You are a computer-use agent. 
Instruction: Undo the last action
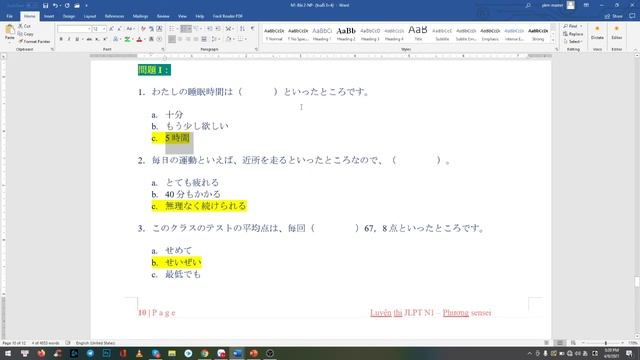point(55,6)
